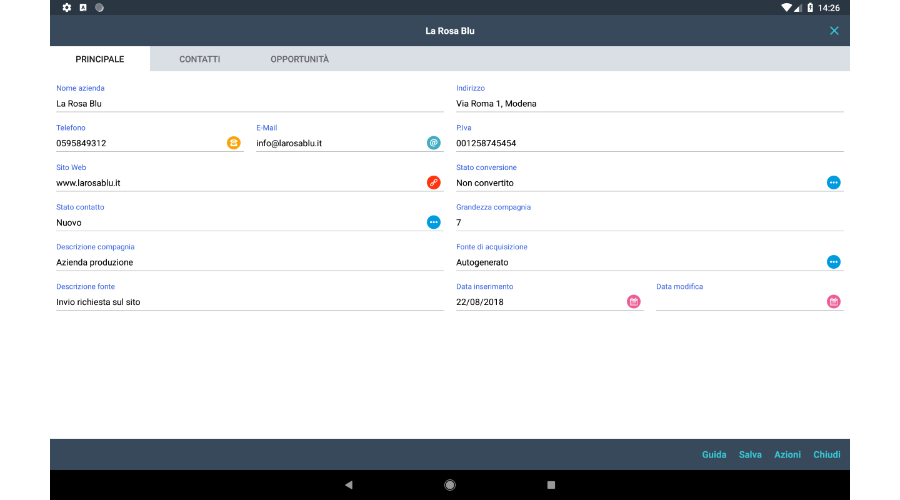Expand Stato conversione options menu

click(833, 182)
